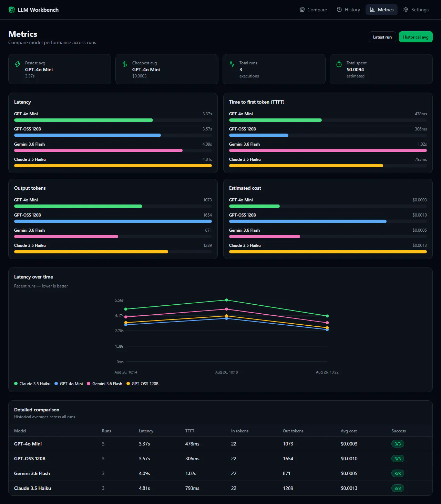
Task: Click the 1654 Out tokens cell in the table
Action: pyautogui.click(x=288, y=459)
